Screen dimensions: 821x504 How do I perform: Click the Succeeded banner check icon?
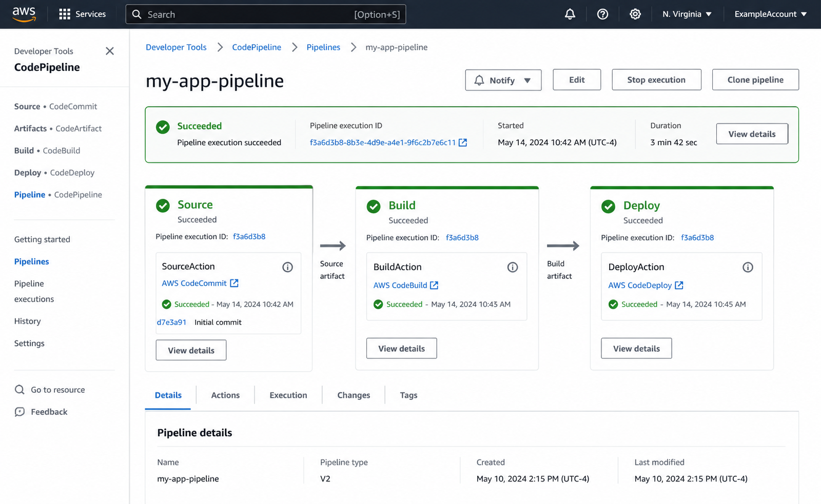tap(163, 127)
